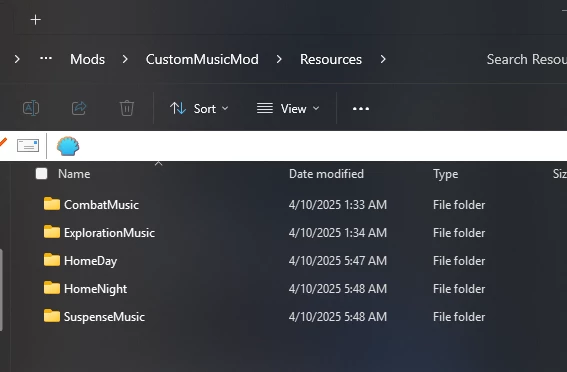Open the View dropdown
This screenshot has width=567, height=372.
(288, 108)
